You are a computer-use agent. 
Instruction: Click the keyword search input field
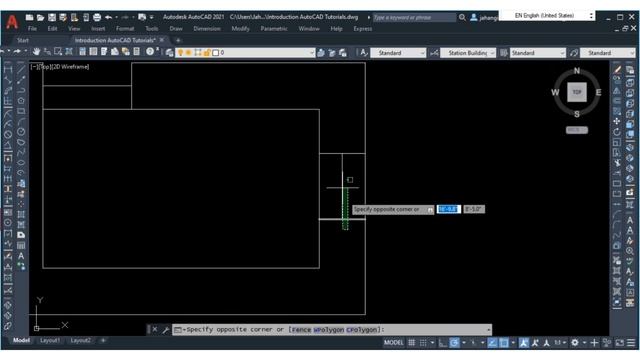pos(414,18)
